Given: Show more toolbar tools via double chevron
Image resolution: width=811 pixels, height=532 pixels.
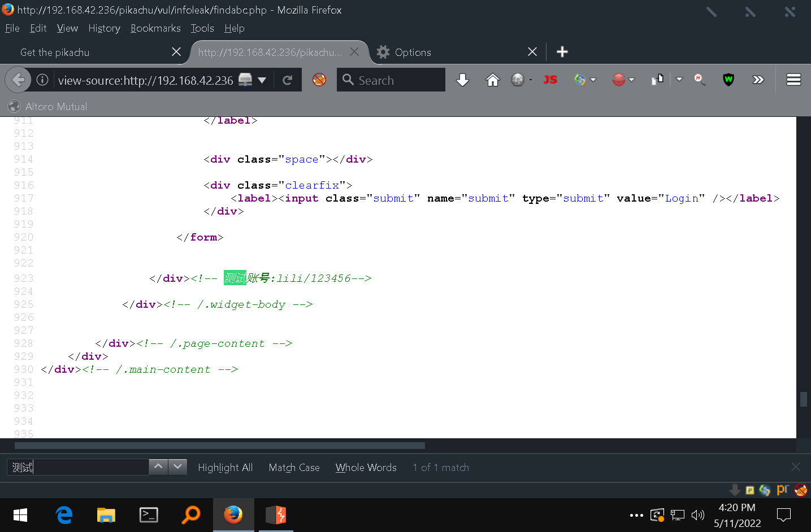Looking at the screenshot, I should pyautogui.click(x=758, y=80).
